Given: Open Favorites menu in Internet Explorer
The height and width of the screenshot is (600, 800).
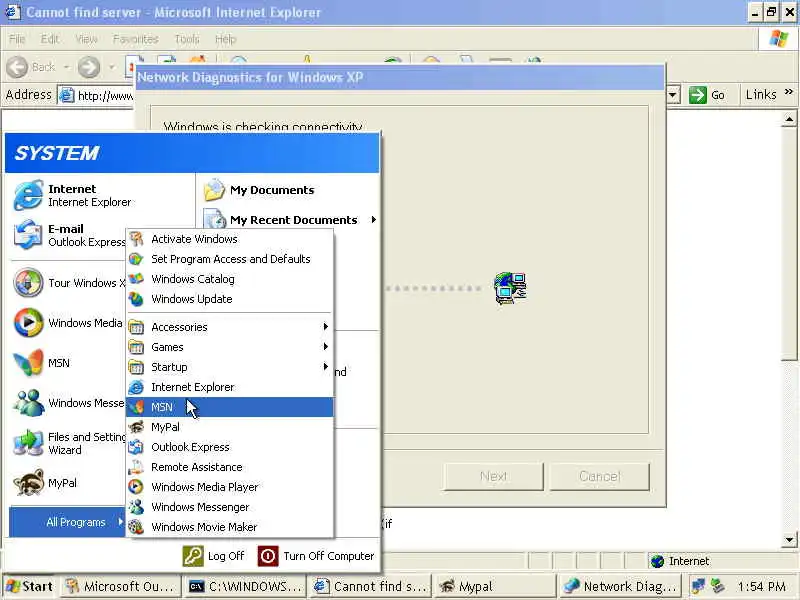Looking at the screenshot, I should [136, 39].
